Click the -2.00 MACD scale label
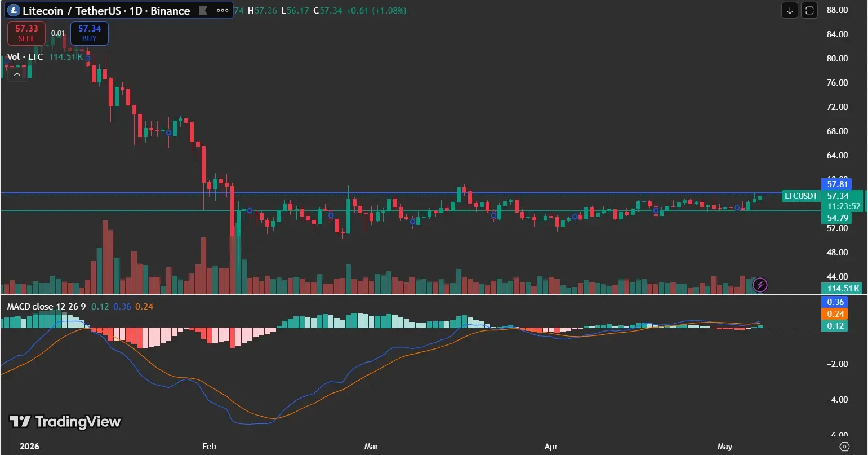This screenshot has height=455, width=868. (837, 364)
